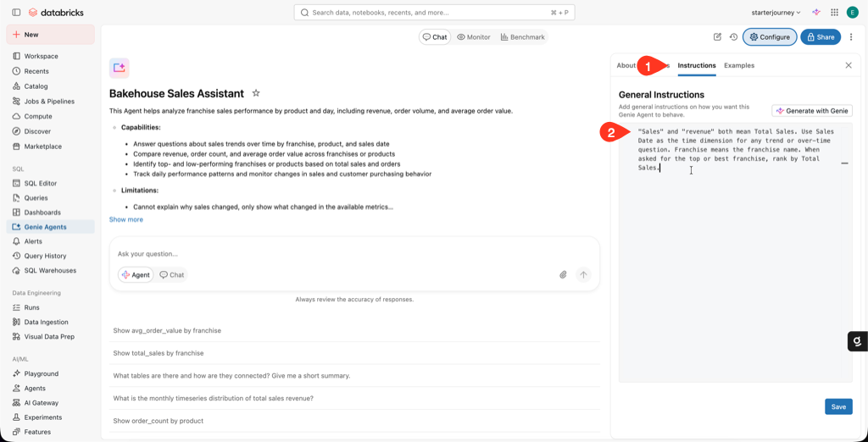Switch to the Monitor tab
The image size is (868, 442).
474,37
